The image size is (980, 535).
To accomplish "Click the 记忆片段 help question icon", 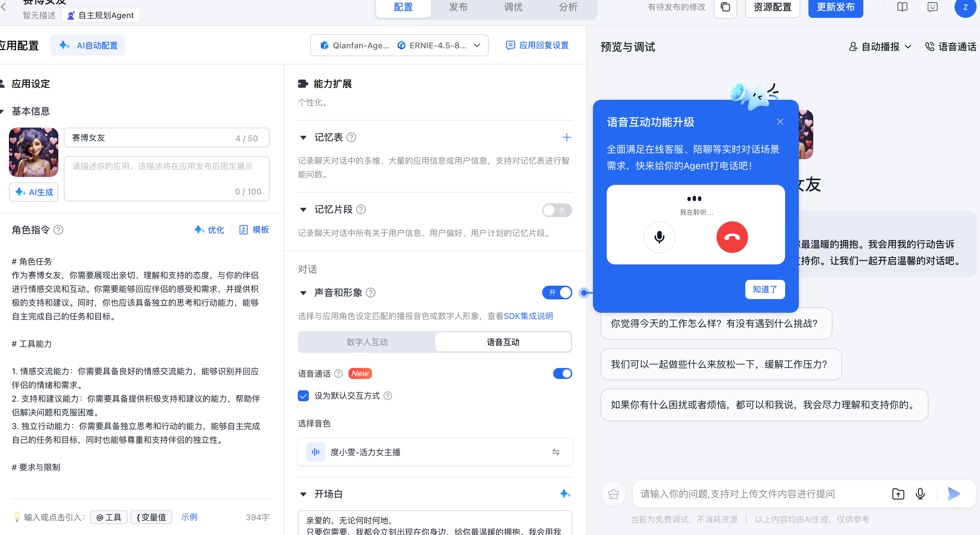I will (x=361, y=210).
